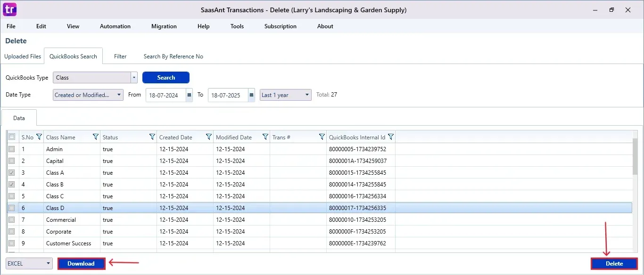
Task: Select the Data tab
Action: tap(19, 118)
